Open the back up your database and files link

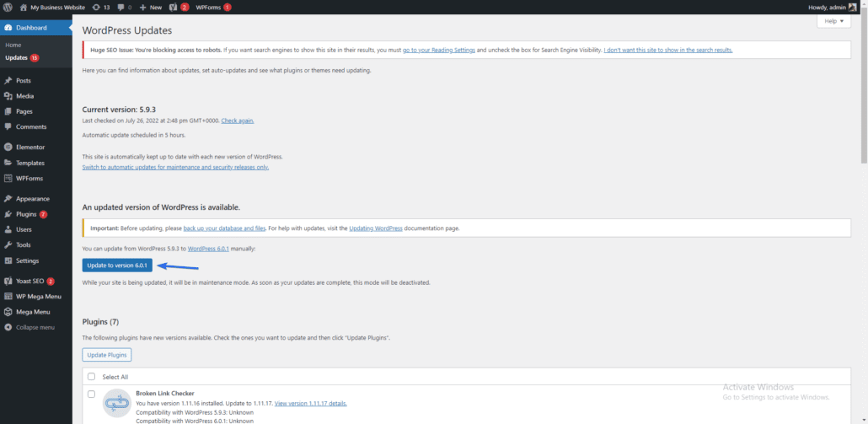pyautogui.click(x=225, y=228)
